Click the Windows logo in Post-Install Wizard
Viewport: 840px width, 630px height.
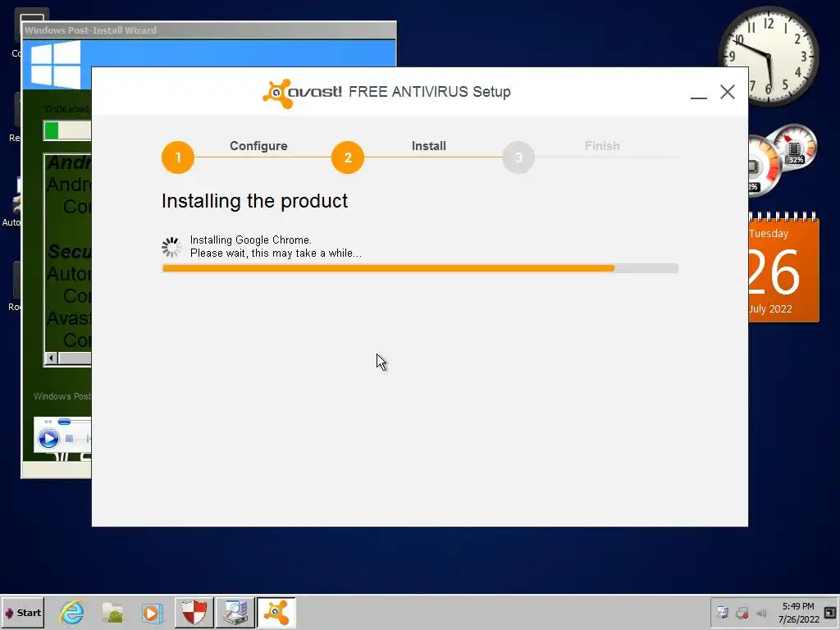[x=56, y=65]
